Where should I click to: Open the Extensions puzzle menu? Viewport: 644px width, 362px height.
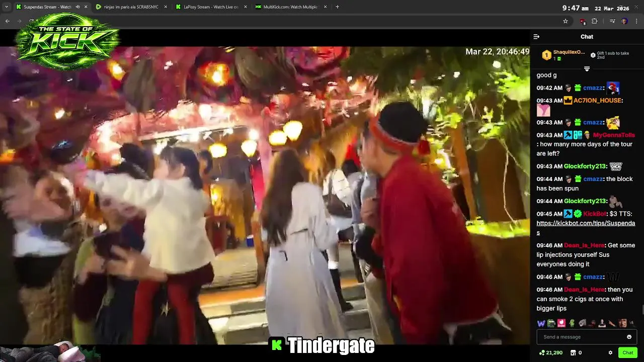click(x=594, y=21)
